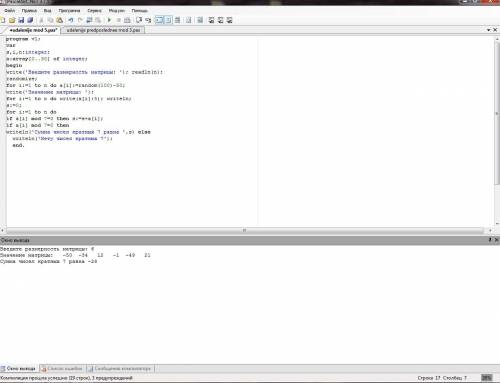Click the Step Over debug icon

click(x=148, y=20)
